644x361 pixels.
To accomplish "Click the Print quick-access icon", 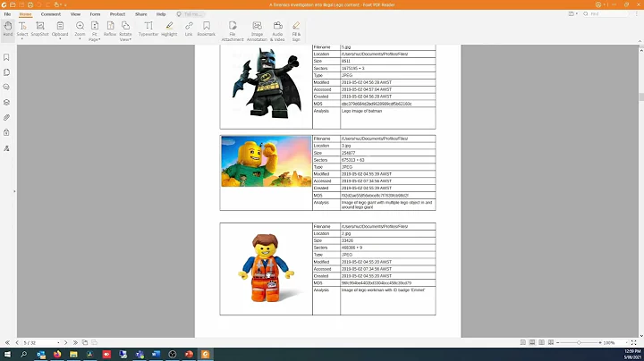I will pyautogui.click(x=30, y=5).
